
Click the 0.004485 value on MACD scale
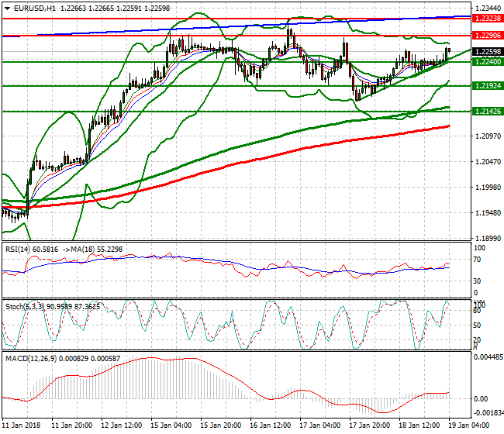488,357
